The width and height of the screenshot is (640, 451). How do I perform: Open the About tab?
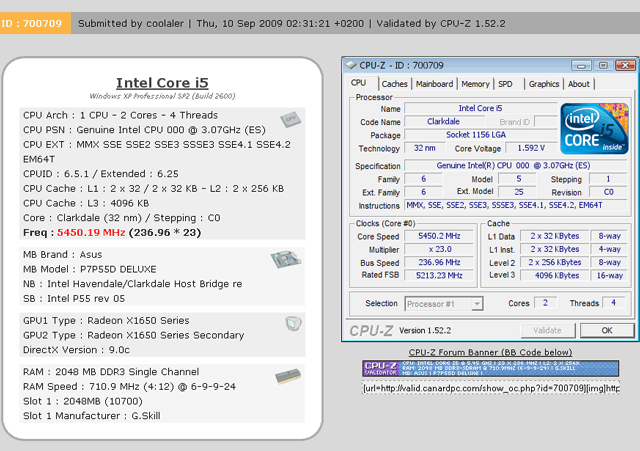click(x=578, y=84)
